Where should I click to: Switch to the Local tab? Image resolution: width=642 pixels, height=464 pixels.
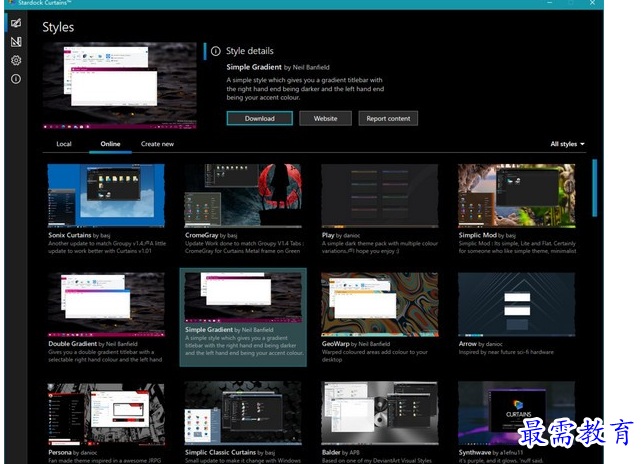click(x=64, y=144)
